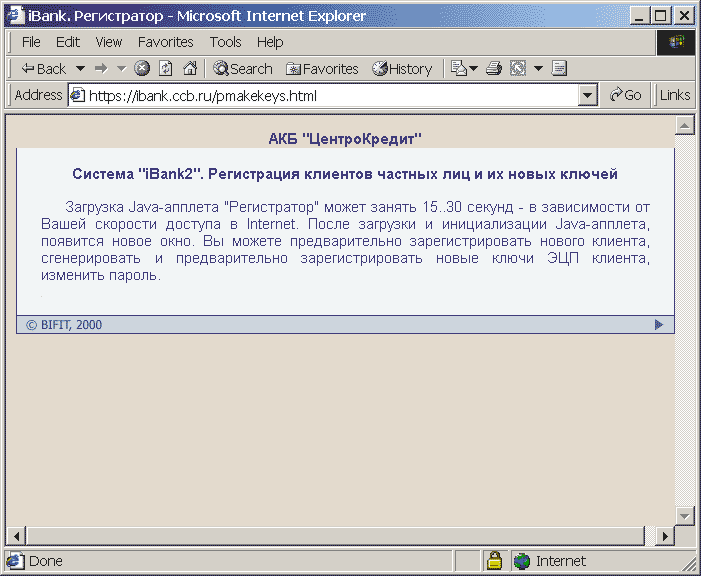Click the Internet zone globe icon

pyautogui.click(x=521, y=561)
